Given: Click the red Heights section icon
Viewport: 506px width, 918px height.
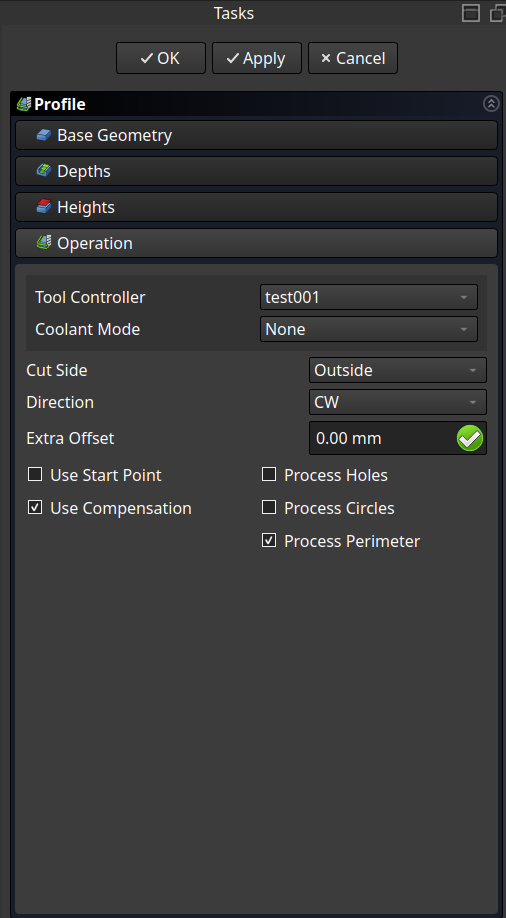Looking at the screenshot, I should (x=44, y=207).
